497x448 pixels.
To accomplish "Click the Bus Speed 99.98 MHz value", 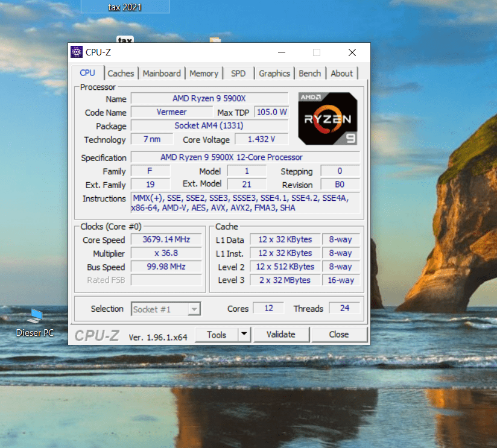I will pyautogui.click(x=166, y=267).
